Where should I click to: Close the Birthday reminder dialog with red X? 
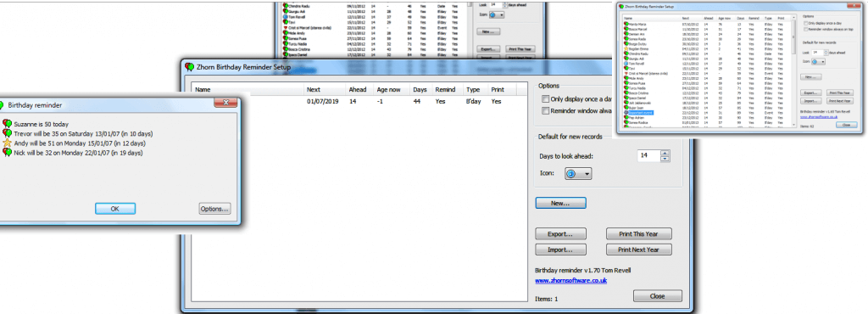pyautogui.click(x=226, y=102)
